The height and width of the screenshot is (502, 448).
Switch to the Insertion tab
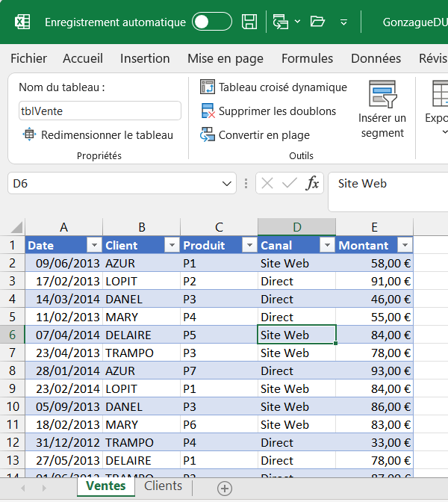[x=145, y=58]
